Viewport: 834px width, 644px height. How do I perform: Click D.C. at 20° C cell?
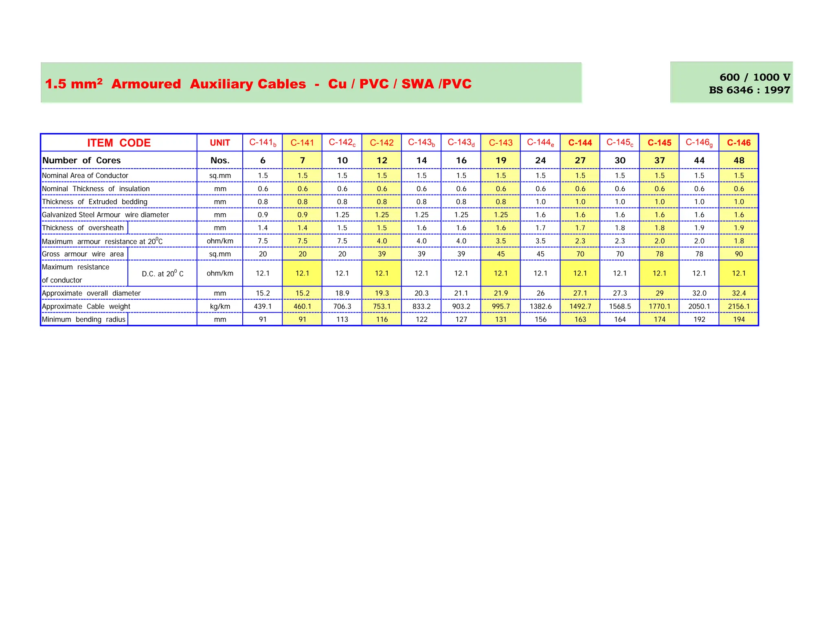162,274
